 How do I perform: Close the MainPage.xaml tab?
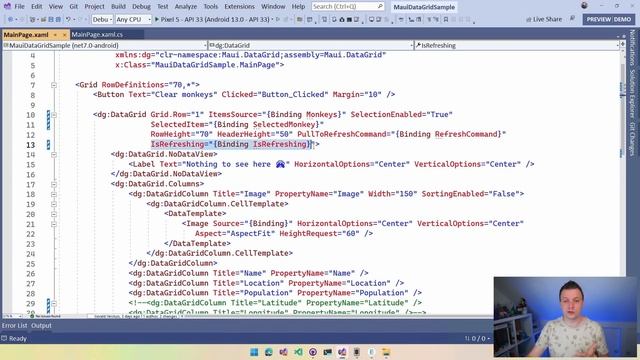(x=64, y=35)
